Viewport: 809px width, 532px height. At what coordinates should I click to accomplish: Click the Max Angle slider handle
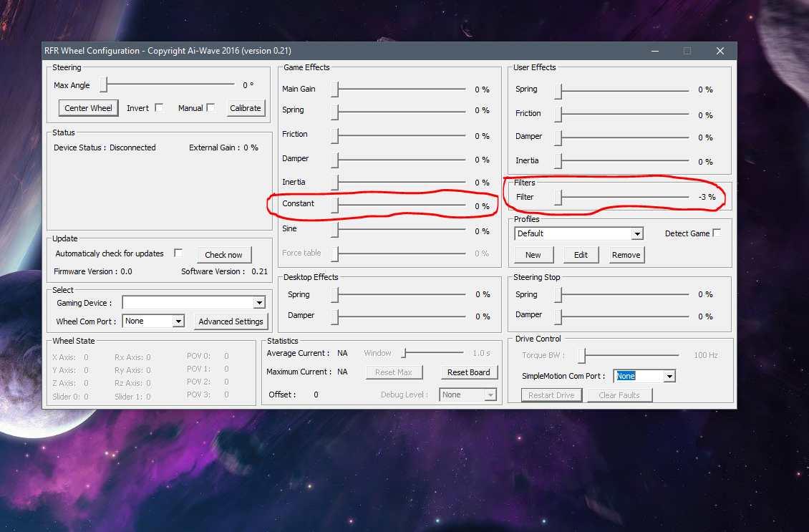[103, 85]
